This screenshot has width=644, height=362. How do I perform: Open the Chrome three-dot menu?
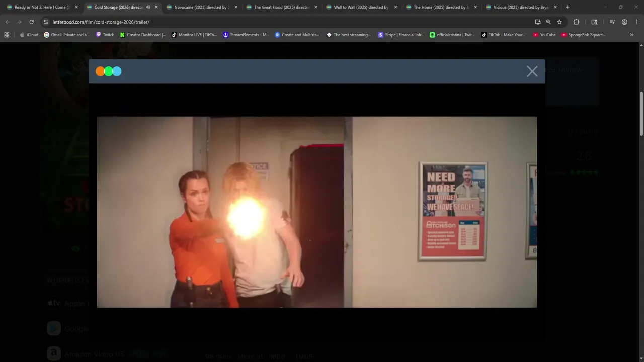click(x=636, y=22)
